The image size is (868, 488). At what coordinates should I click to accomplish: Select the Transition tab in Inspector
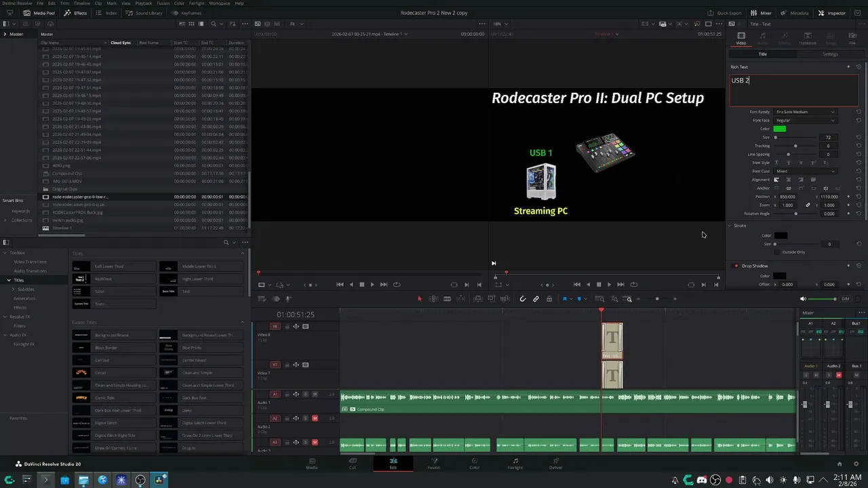[x=808, y=39]
